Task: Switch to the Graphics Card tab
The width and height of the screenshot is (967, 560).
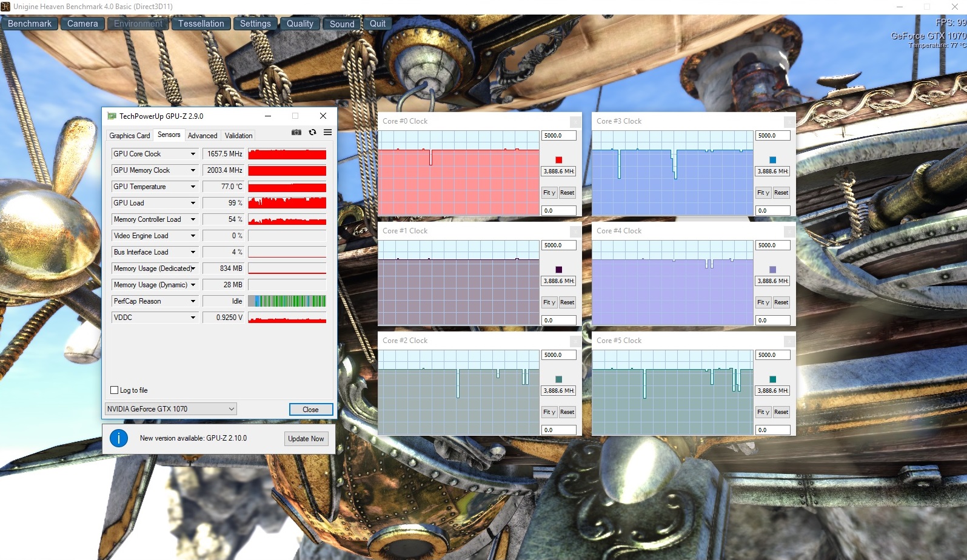Action: [x=130, y=136]
